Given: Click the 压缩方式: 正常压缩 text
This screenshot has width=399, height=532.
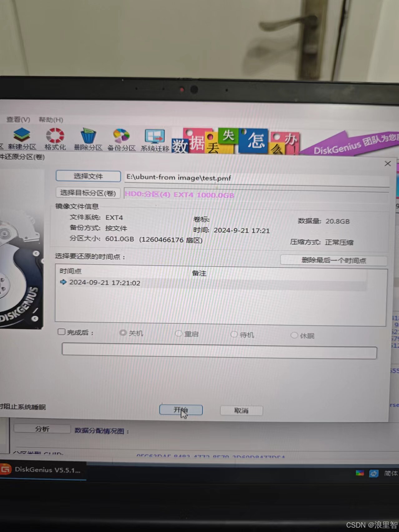Looking at the screenshot, I should (322, 242).
